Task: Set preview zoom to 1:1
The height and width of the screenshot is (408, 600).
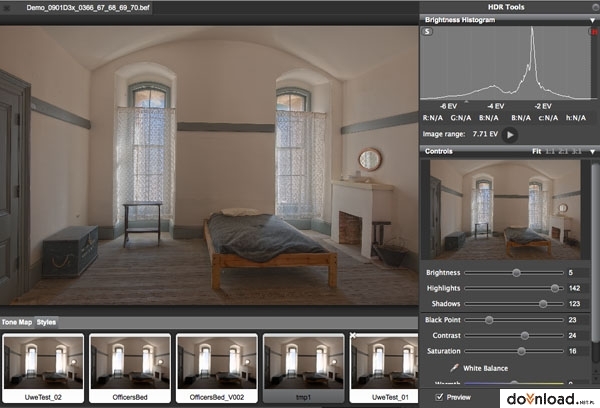Action: coord(550,152)
